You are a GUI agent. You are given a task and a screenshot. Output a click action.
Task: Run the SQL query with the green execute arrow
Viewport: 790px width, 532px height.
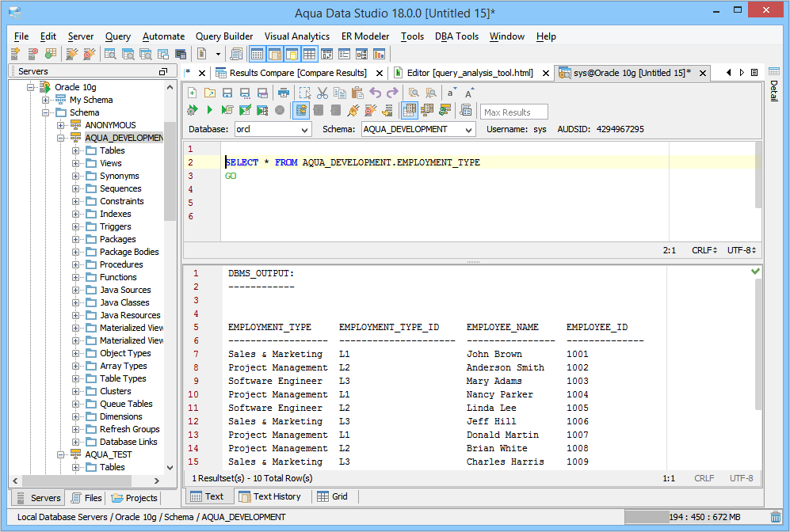pos(209,110)
